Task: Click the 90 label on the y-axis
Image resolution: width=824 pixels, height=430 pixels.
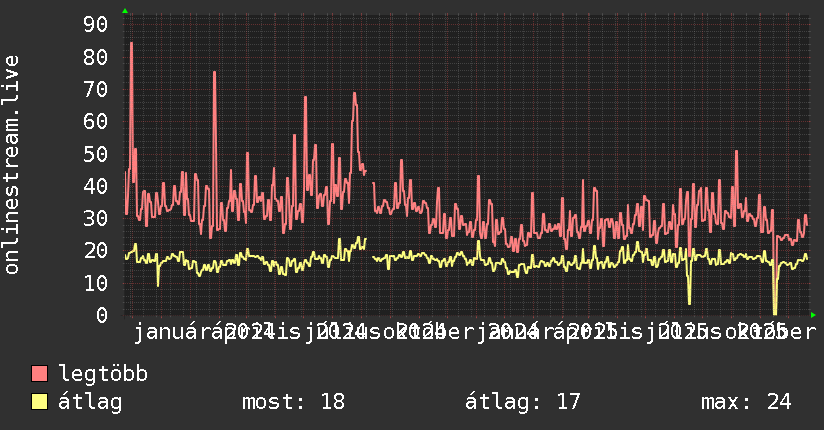Action: click(95, 24)
